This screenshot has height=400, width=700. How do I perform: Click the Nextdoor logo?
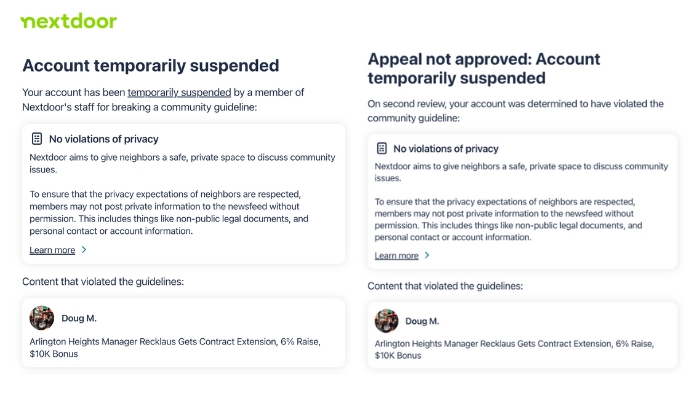[x=69, y=21]
